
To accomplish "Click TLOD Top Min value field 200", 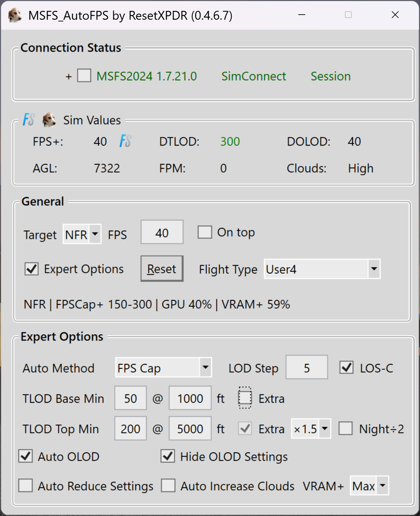I will 130,428.
